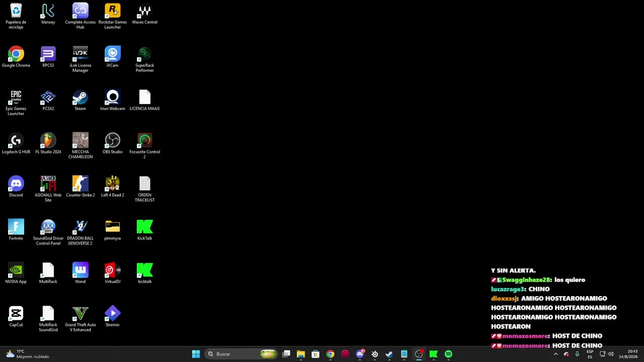Open the volume tray control

(x=611, y=354)
